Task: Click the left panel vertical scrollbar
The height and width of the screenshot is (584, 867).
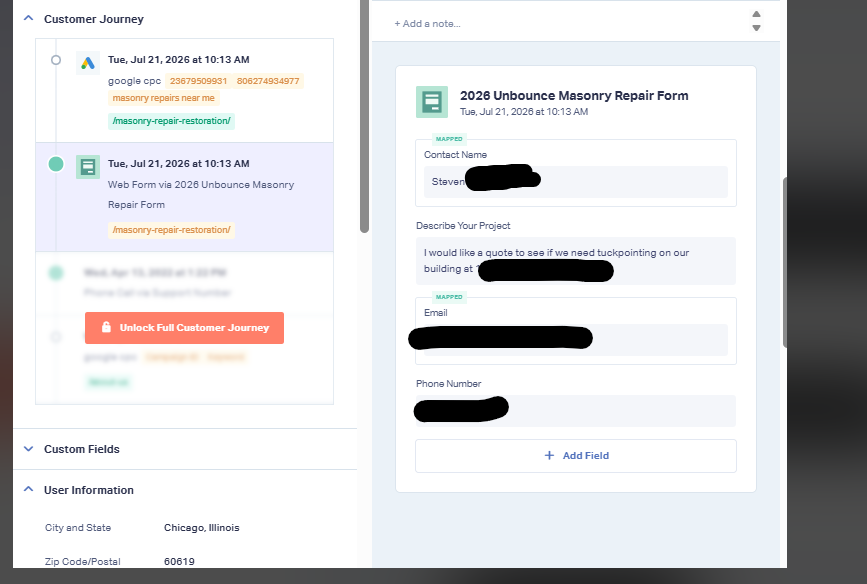Action: (364, 116)
